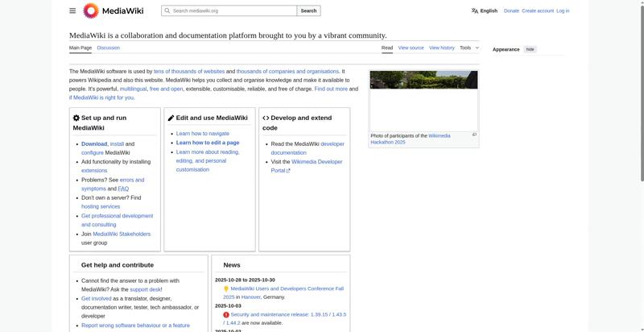The height and width of the screenshot is (332, 644).
Task: Click the magnifier icon in search box
Action: (x=167, y=10)
